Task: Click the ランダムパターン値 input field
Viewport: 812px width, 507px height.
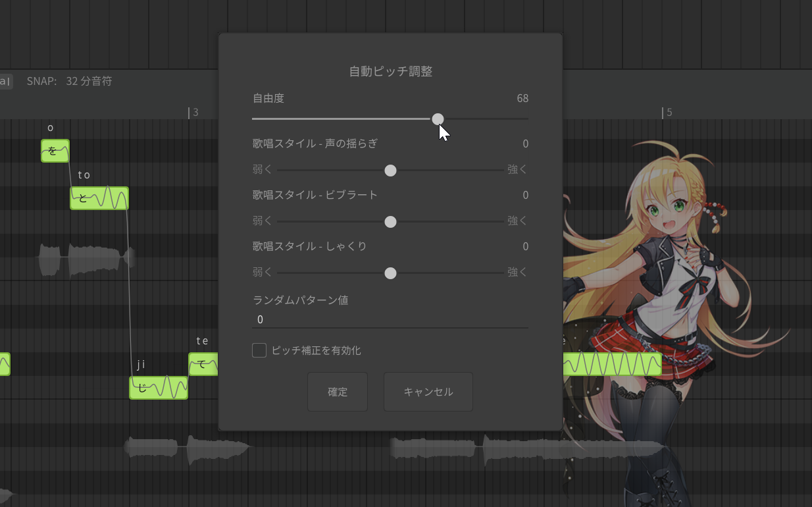Action: pyautogui.click(x=390, y=319)
